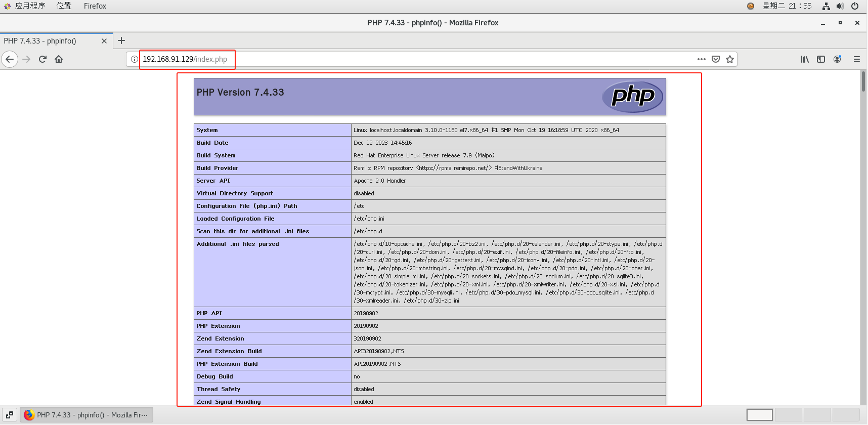Click the 'Apache 2.0 Handler' value
Screen dimensions: 868x425
click(x=380, y=181)
